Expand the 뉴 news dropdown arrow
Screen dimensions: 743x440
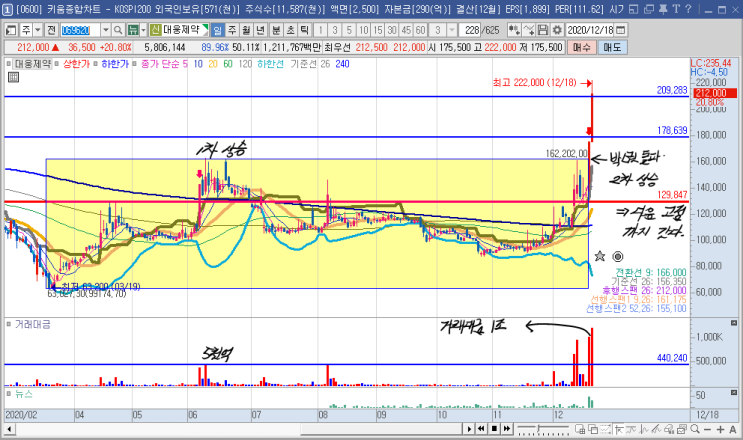[x=143, y=30]
